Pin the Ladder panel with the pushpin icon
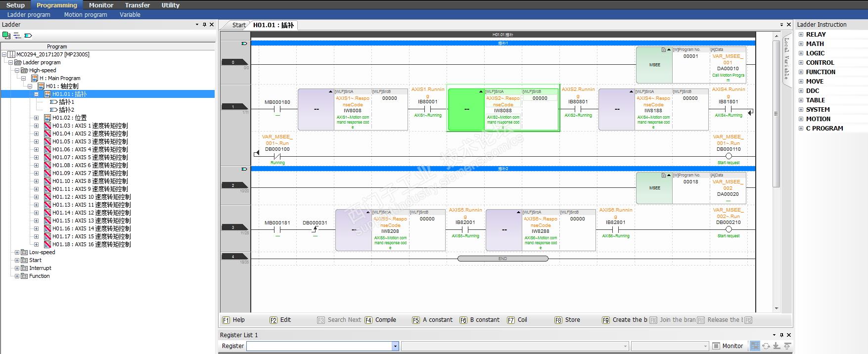This screenshot has height=354, width=868. click(x=204, y=24)
